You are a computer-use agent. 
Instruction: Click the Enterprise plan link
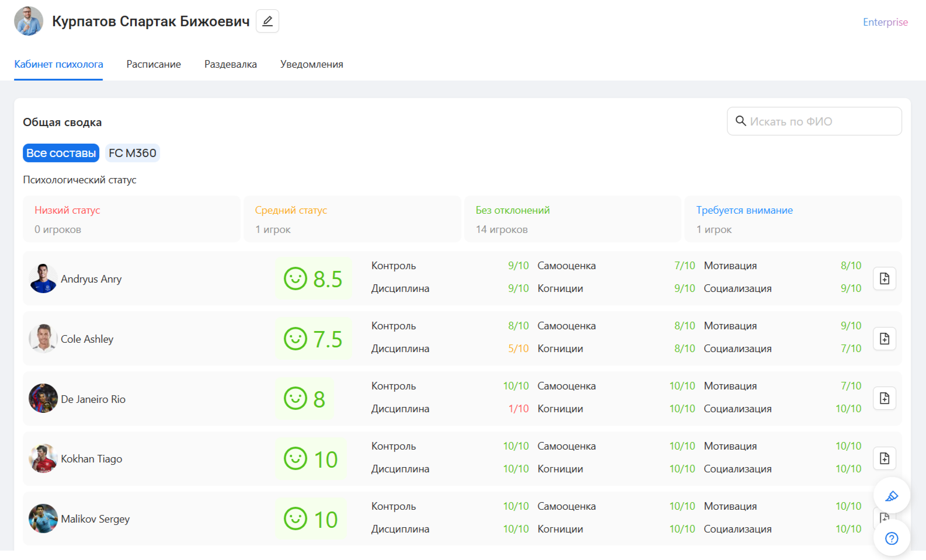885,22
